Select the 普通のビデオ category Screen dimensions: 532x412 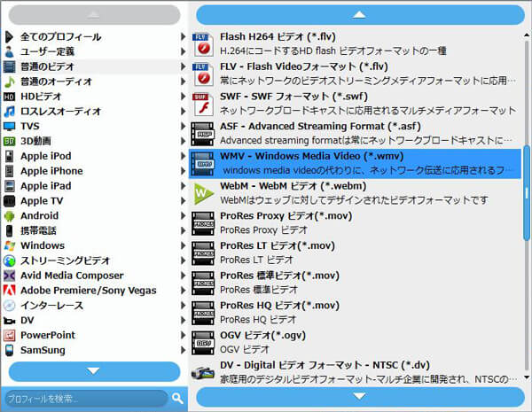94,66
